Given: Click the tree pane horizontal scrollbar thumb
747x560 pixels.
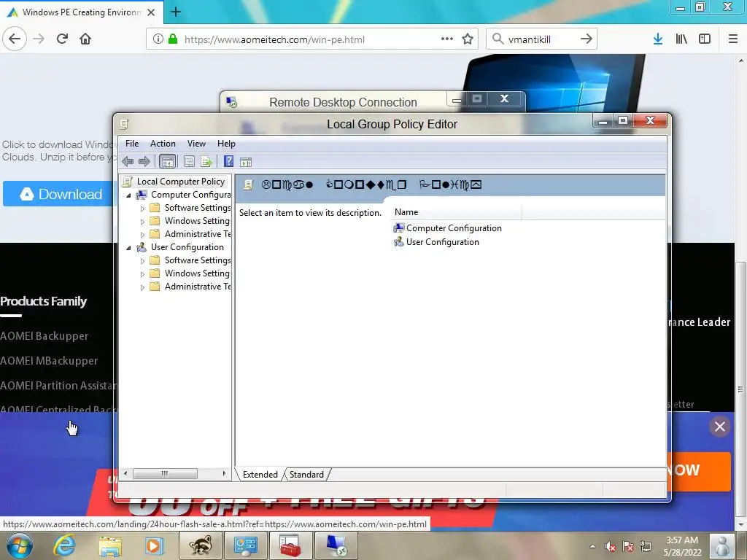Looking at the screenshot, I should pos(165,473).
